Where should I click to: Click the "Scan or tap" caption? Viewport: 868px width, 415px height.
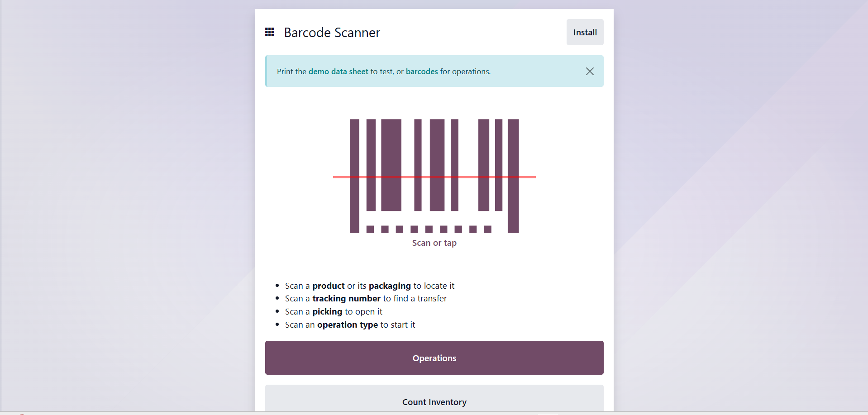pos(434,243)
